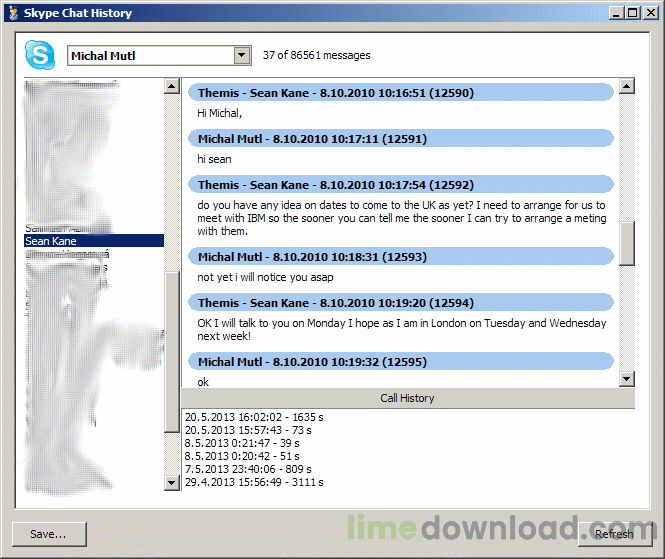Image resolution: width=665 pixels, height=559 pixels.
Task: Select Sean Kane in contact list
Action: pos(93,241)
